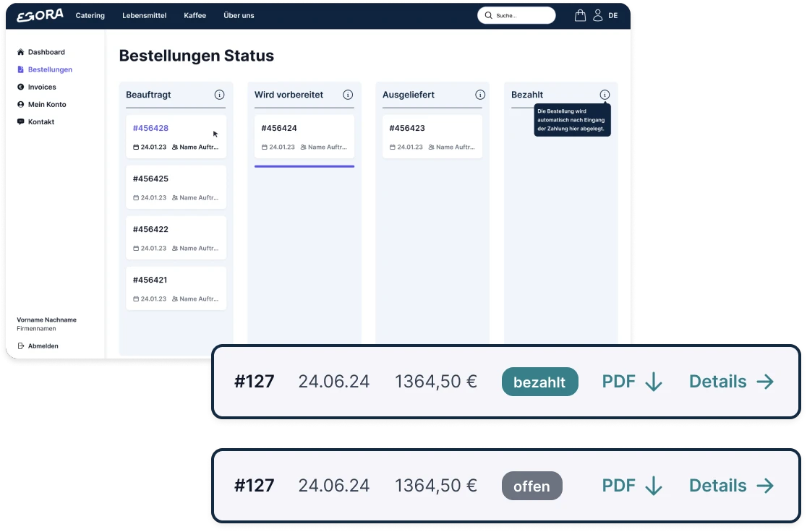The width and height of the screenshot is (807, 532).
Task: Click info icon next to Wird vorbereitet
Action: (348, 95)
